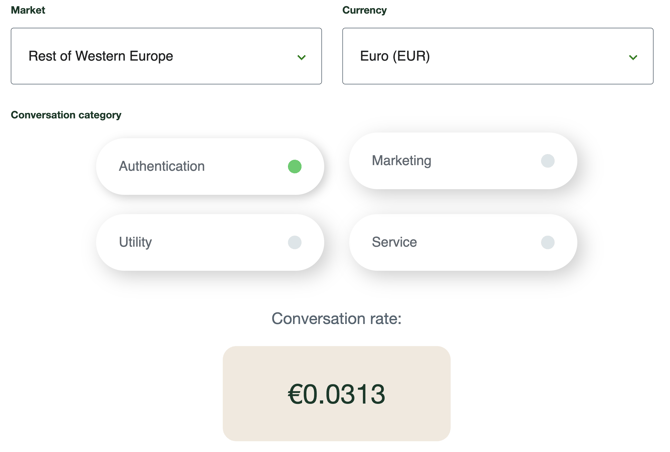This screenshot has height=452, width=670.
Task: Choose the Utility conversation category
Action: [x=210, y=242]
